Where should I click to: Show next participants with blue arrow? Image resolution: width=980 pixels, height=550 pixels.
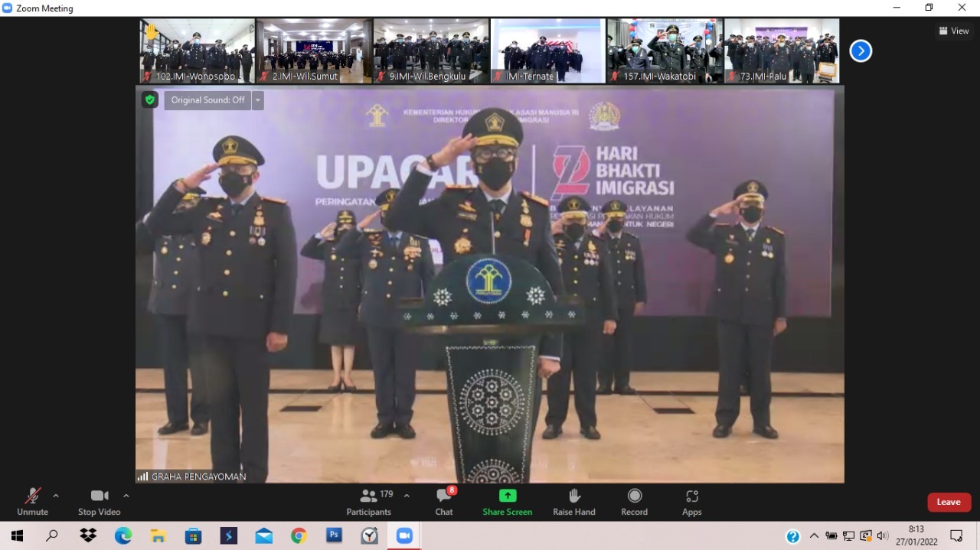(x=861, y=51)
